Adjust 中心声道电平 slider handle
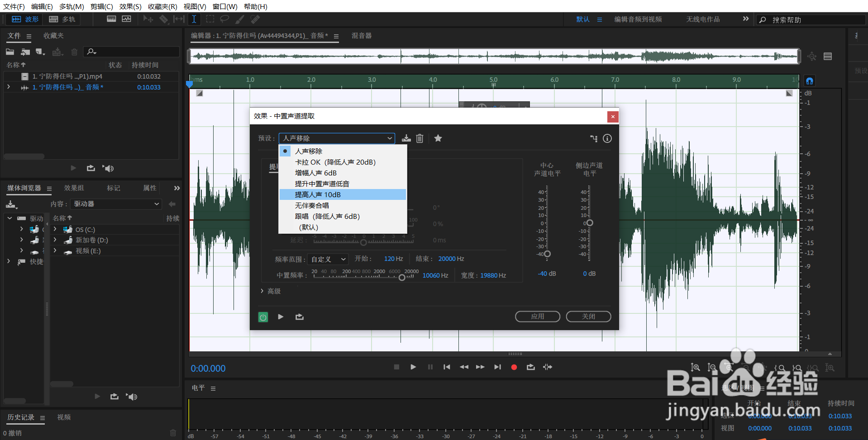The height and width of the screenshot is (440, 868). click(x=547, y=254)
